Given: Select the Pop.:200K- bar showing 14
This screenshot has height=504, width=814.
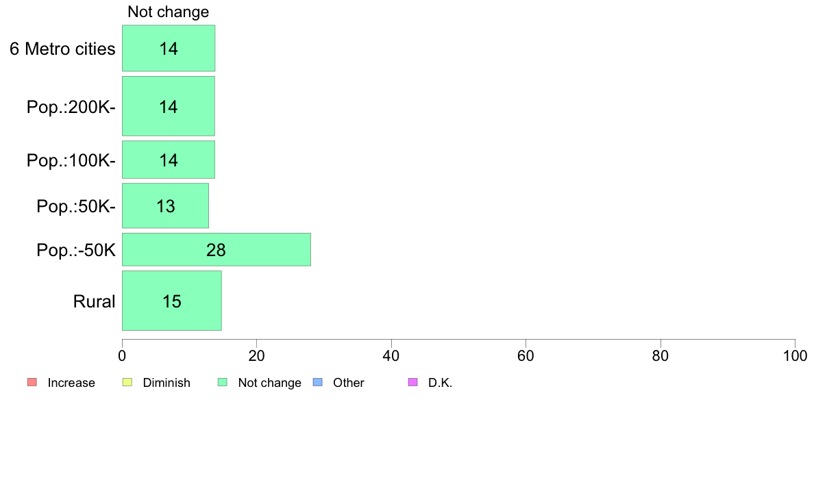Looking at the screenshot, I should [169, 106].
